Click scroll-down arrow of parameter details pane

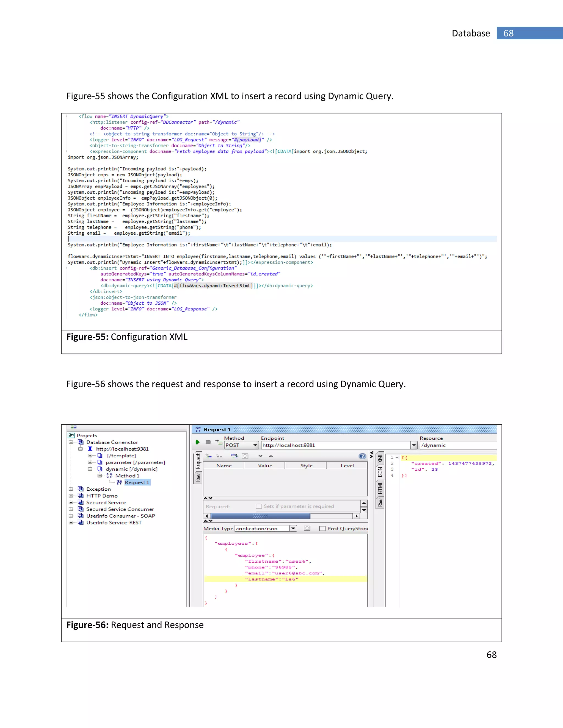[364, 510]
